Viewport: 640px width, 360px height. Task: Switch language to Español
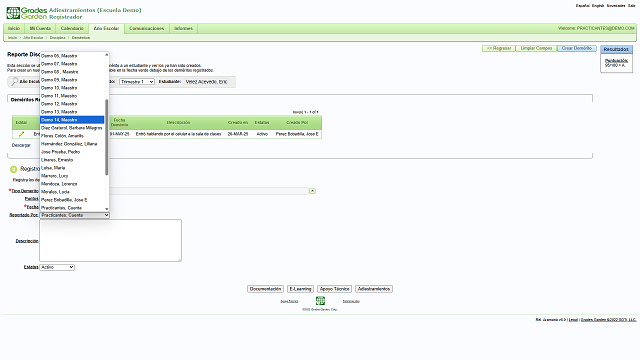582,6
